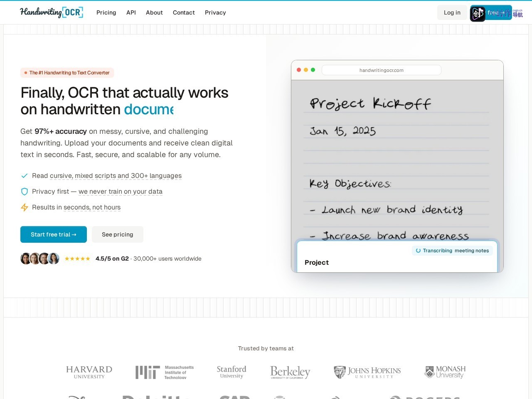
Task: Select the Johns Hopkins University logo
Action: tap(367, 372)
